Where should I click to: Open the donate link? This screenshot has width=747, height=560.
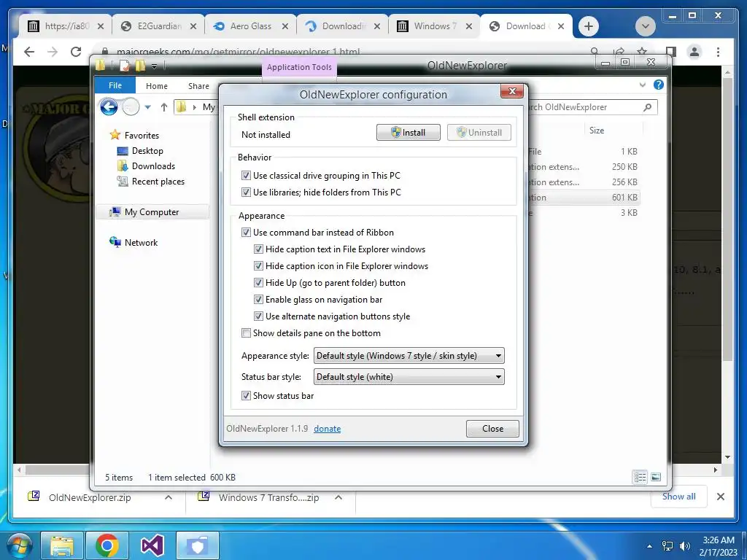(328, 429)
